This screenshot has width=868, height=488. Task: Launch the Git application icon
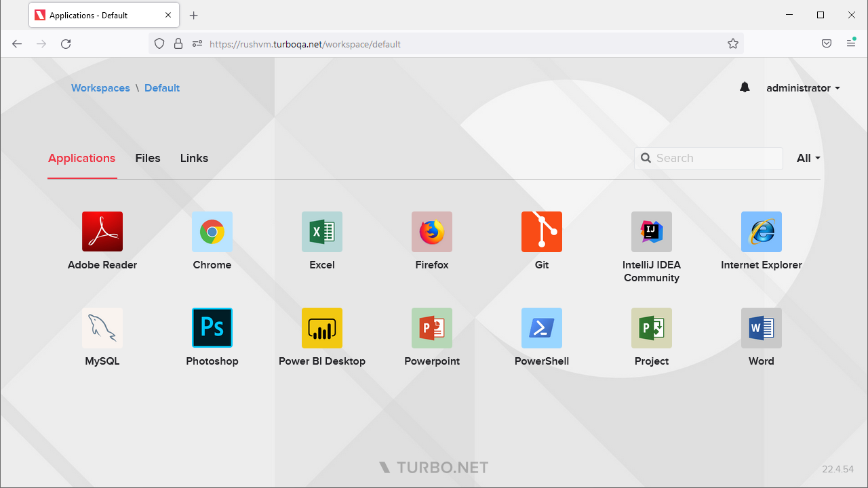click(x=542, y=232)
